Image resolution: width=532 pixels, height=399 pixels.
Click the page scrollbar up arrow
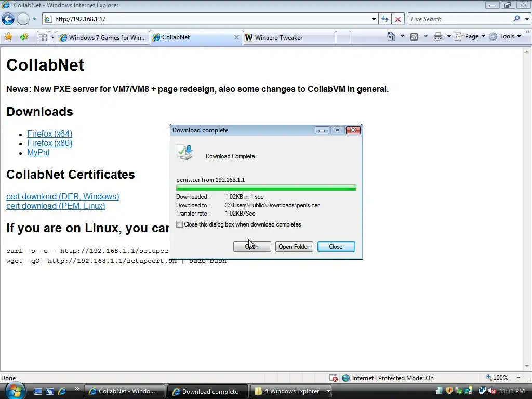527,52
